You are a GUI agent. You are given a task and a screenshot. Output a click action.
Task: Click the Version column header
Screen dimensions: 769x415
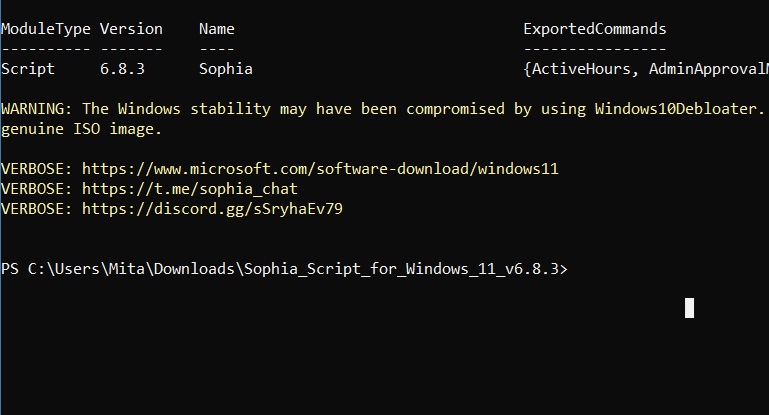(131, 29)
